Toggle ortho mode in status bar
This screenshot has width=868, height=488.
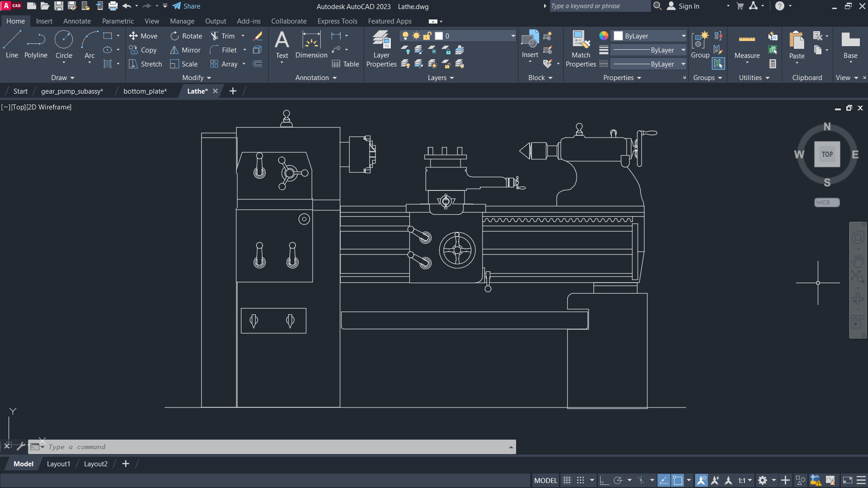(604, 480)
